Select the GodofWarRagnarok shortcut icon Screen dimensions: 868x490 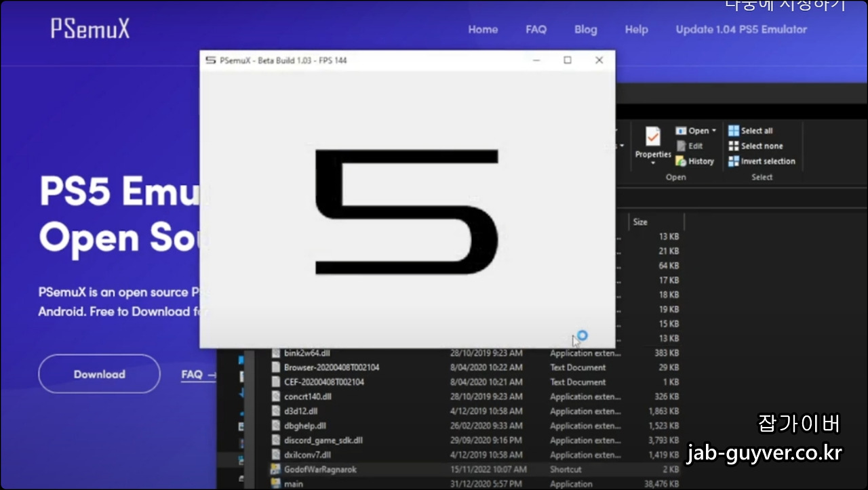[x=275, y=469]
